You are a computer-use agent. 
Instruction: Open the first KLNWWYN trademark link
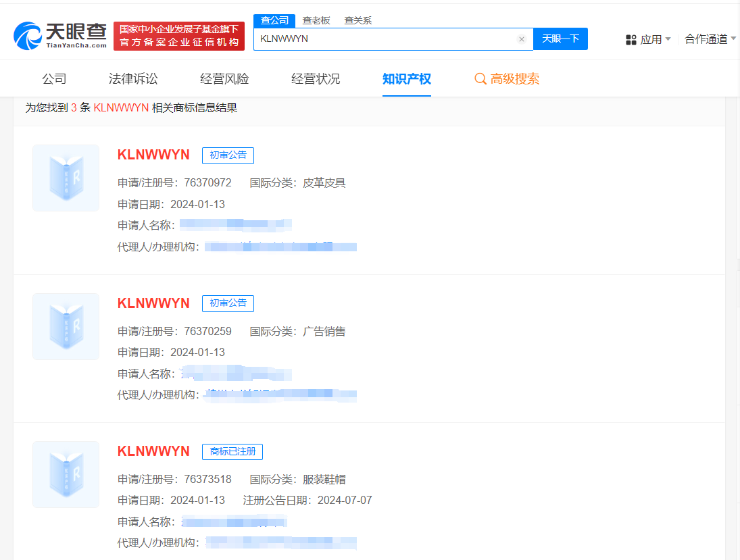(153, 155)
